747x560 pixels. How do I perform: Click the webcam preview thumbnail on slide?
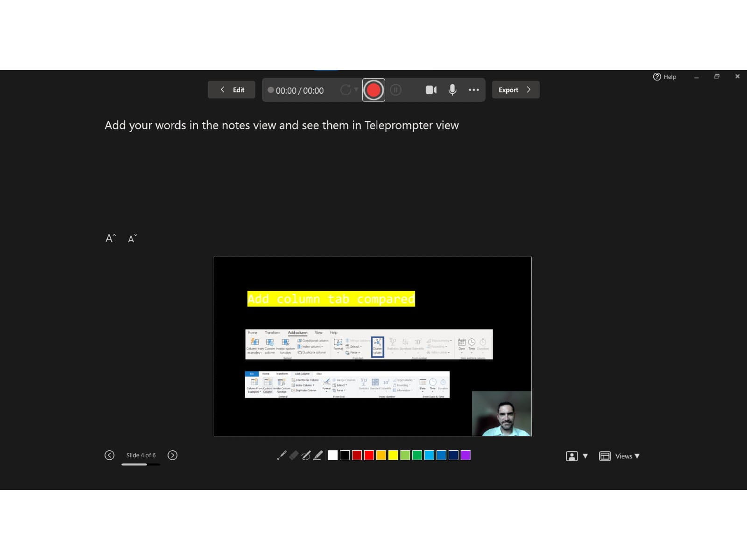tap(501, 413)
